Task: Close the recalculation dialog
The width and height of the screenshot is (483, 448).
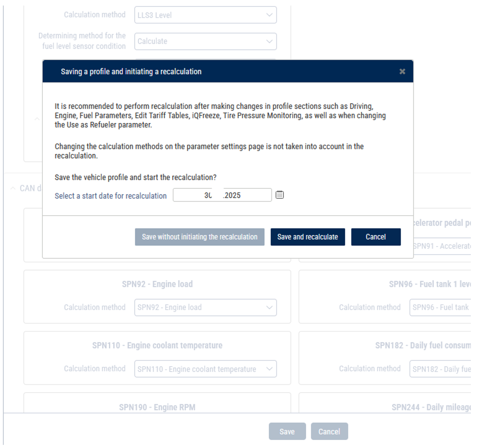Action: 402,71
